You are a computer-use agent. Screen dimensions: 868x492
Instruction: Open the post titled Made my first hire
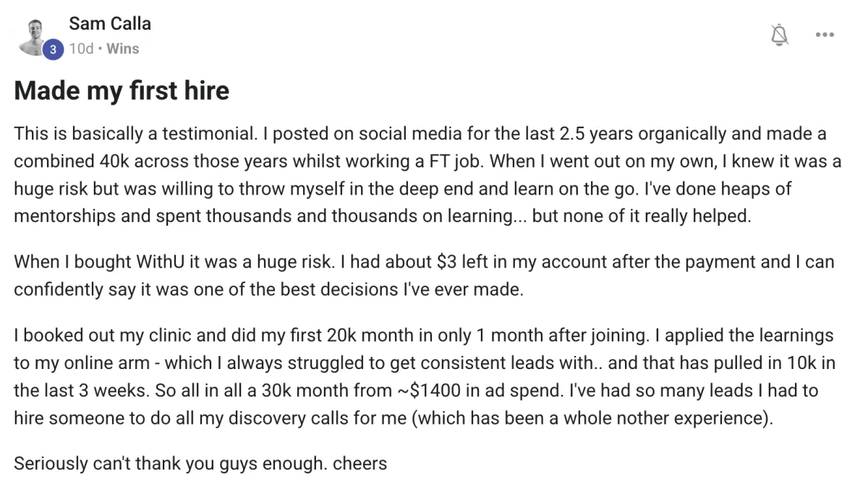122,90
